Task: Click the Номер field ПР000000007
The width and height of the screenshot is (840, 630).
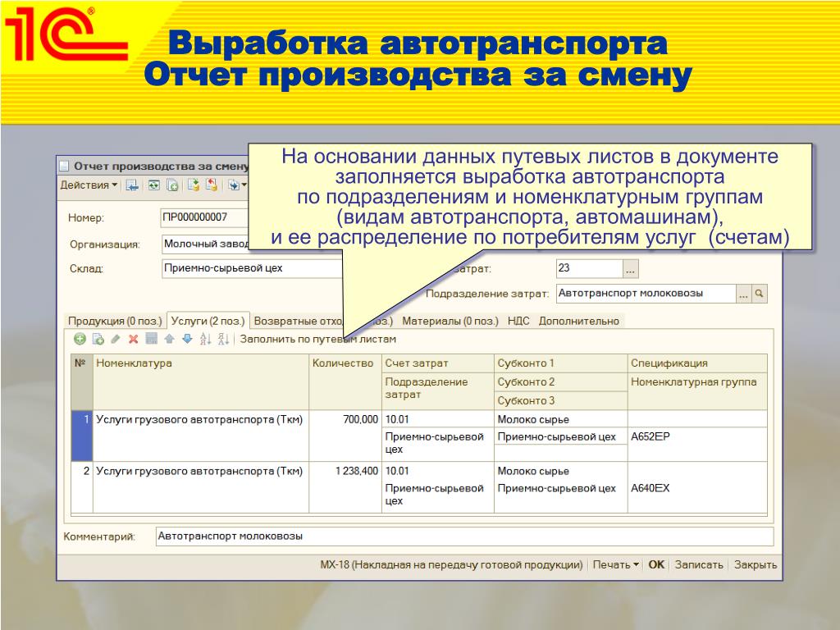Action: click(x=204, y=217)
